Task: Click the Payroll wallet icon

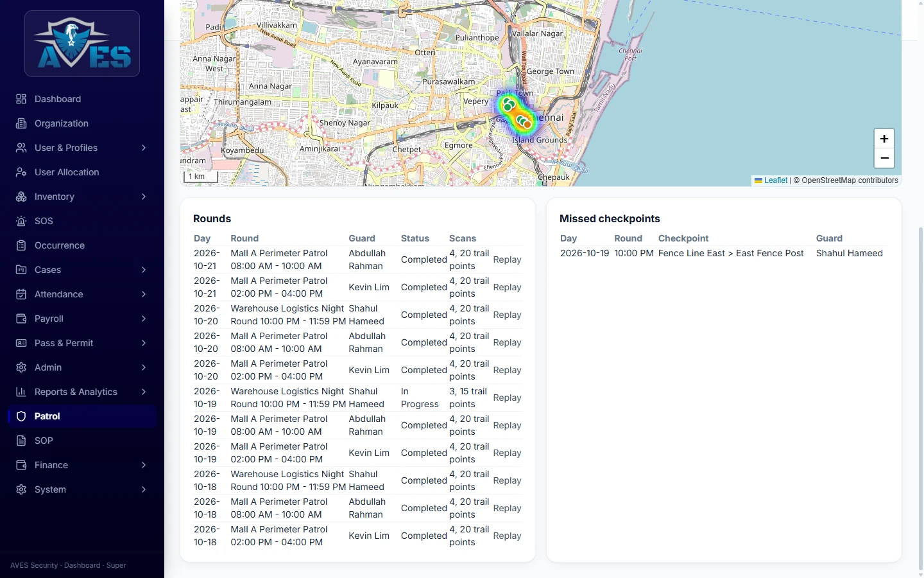Action: pyautogui.click(x=21, y=319)
